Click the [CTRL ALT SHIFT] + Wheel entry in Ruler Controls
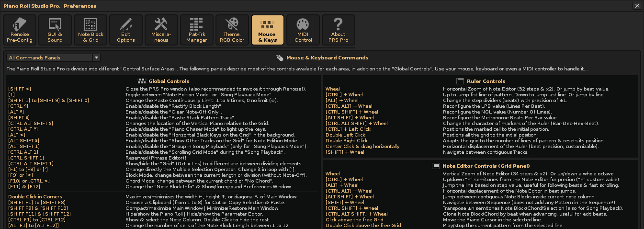644x229 pixels. coord(357,124)
